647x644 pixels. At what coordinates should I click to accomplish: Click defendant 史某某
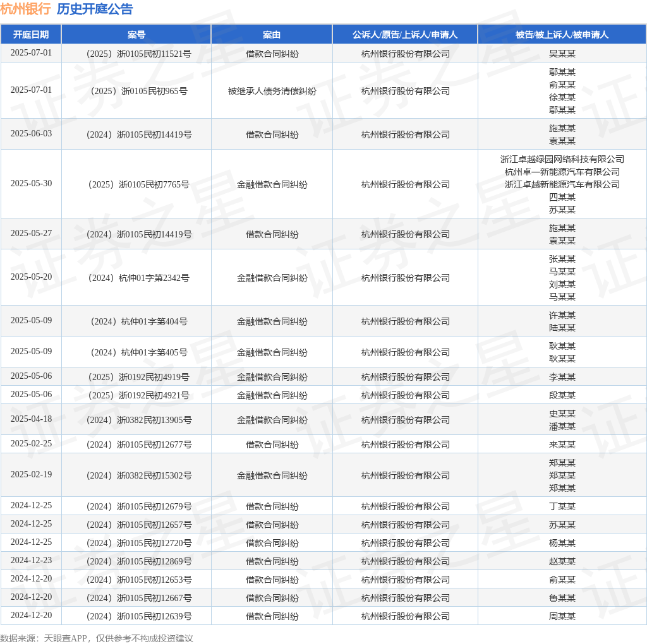[x=562, y=414]
